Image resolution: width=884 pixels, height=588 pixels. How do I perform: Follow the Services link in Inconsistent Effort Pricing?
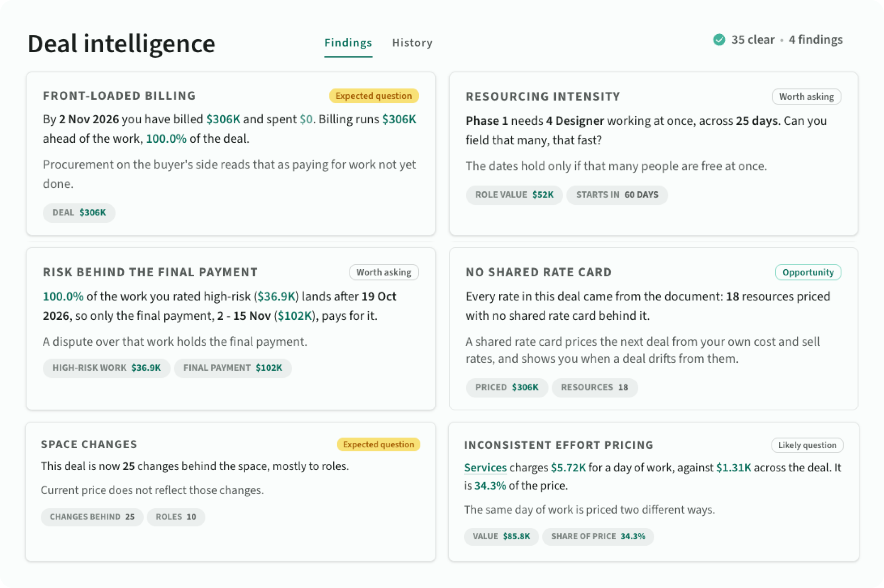tap(485, 468)
